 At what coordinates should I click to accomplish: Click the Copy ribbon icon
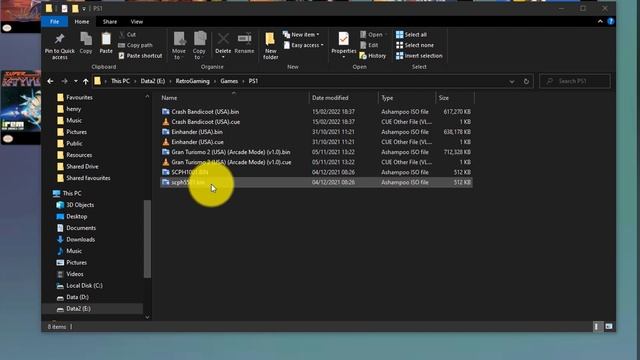click(86, 39)
